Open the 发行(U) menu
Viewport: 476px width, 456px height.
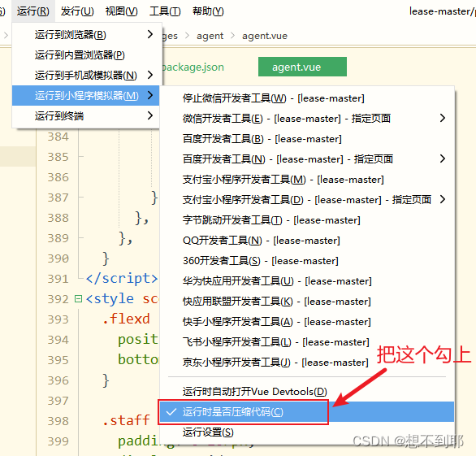[77, 11]
